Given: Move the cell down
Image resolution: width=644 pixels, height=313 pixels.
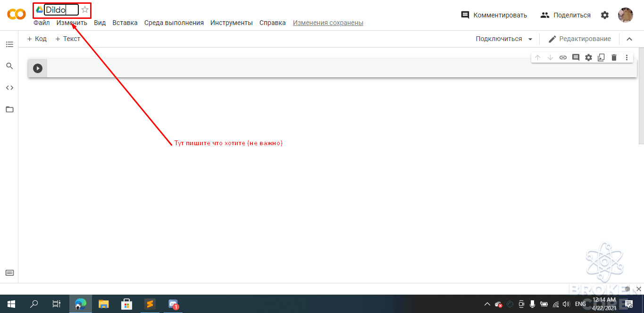Looking at the screenshot, I should [550, 58].
